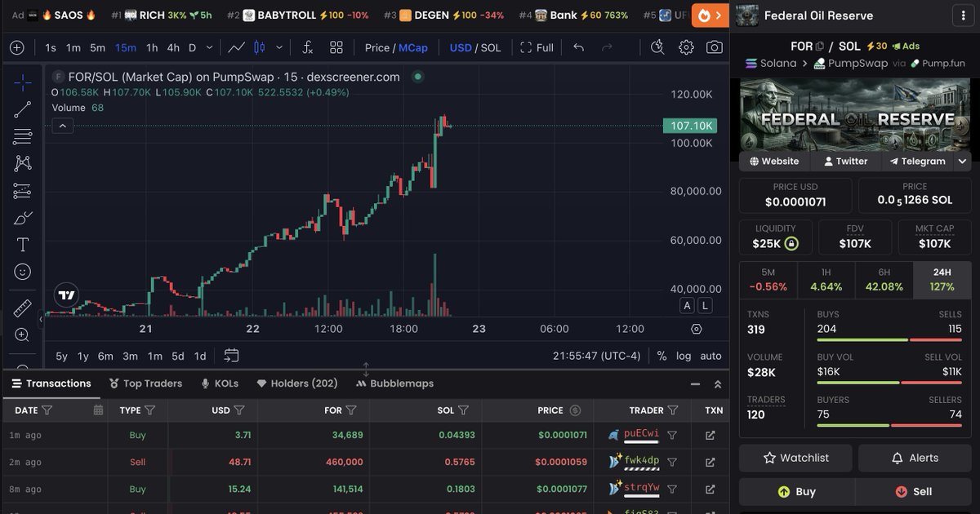Expand transactions panel with double chevron
980x514 pixels.
(717, 384)
